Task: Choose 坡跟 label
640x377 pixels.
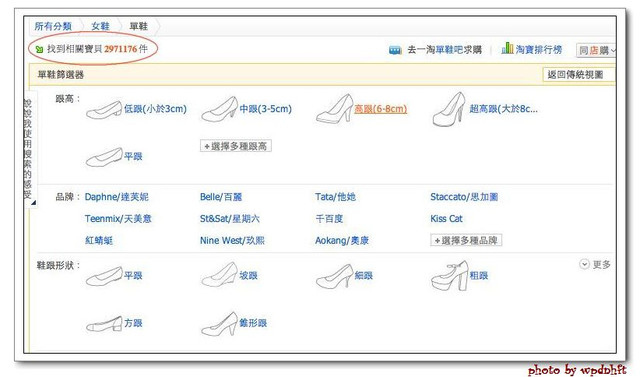Action: point(249,276)
